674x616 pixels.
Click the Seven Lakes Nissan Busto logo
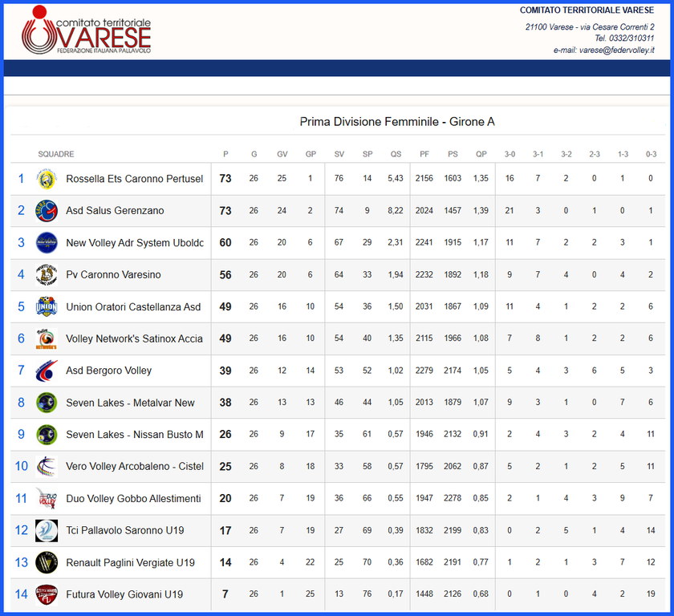coord(47,434)
